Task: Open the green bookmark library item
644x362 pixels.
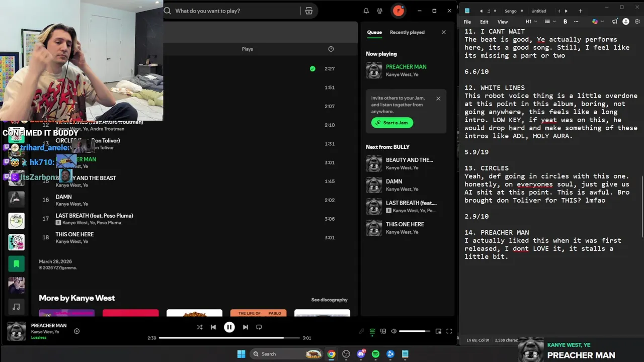Action: point(16,263)
